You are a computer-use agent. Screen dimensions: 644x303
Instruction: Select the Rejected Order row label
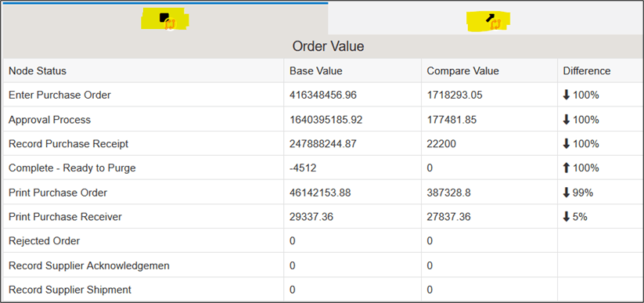(x=45, y=241)
